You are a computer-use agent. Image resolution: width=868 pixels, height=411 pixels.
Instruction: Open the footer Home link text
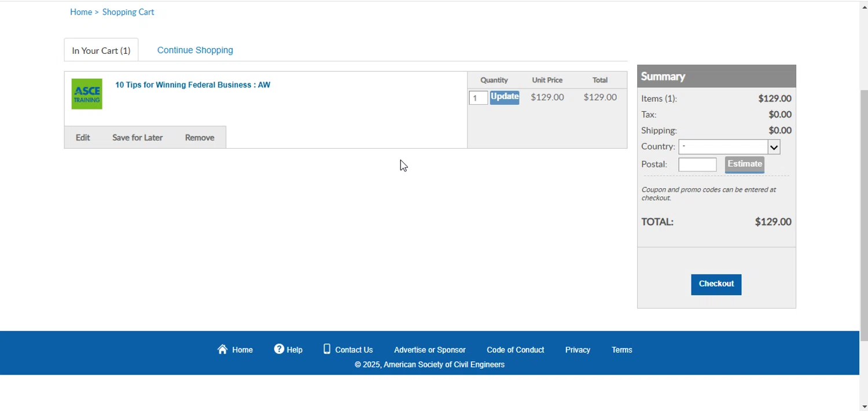coord(242,350)
